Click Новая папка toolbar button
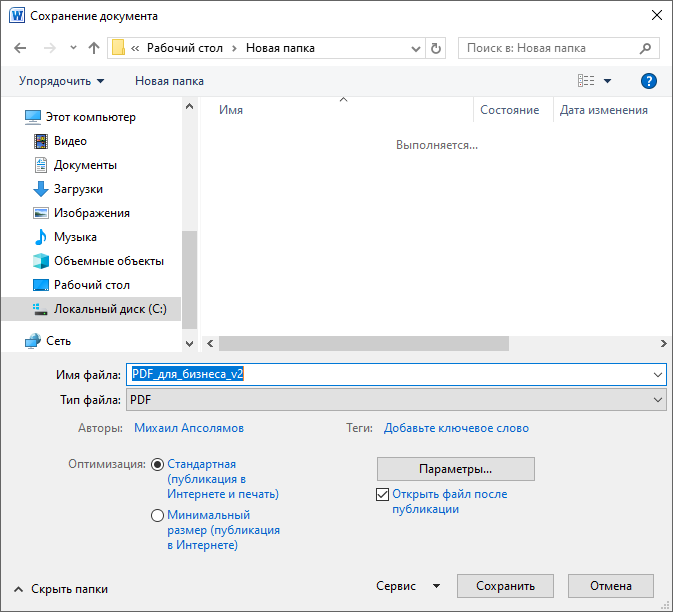This screenshot has height=612, width=673. pos(169,81)
